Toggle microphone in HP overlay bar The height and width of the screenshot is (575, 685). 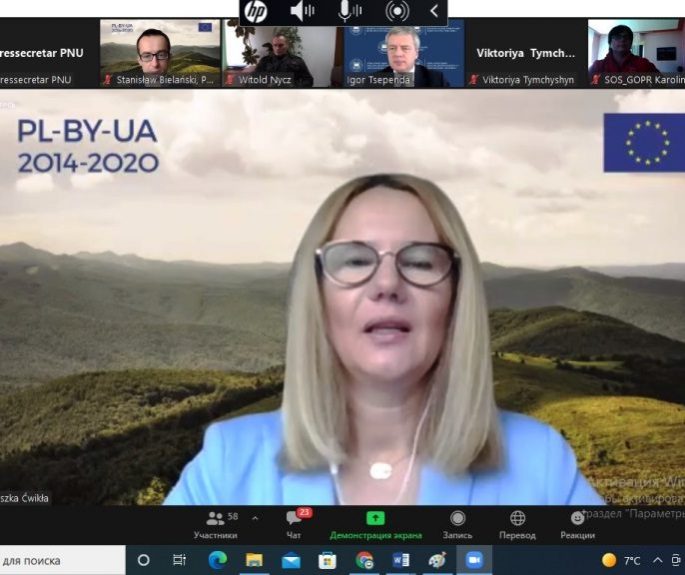tap(349, 12)
